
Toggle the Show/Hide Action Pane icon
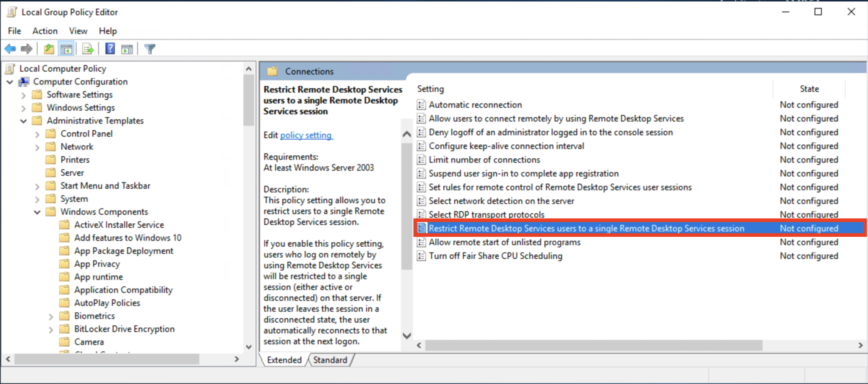coord(127,48)
